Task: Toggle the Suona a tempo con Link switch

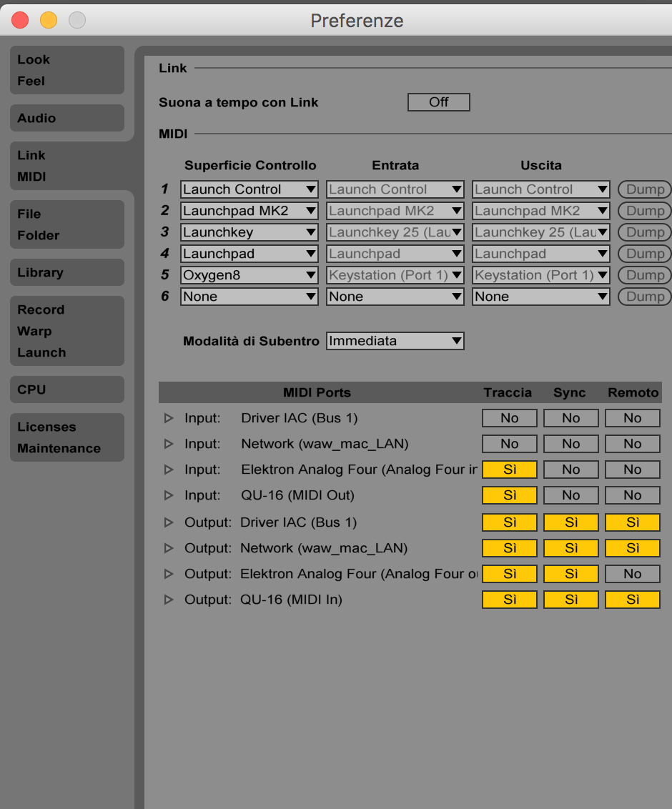Action: [438, 102]
